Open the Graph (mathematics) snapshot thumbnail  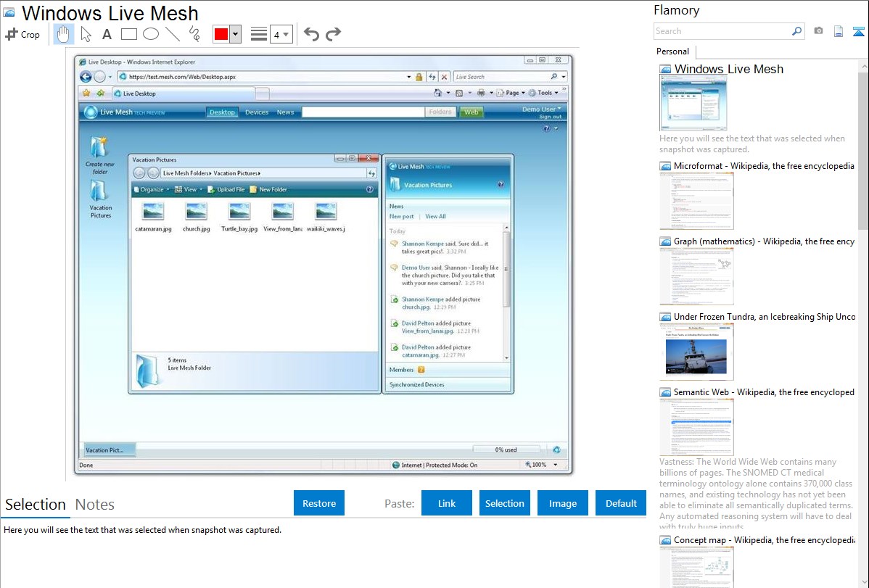pyautogui.click(x=696, y=276)
